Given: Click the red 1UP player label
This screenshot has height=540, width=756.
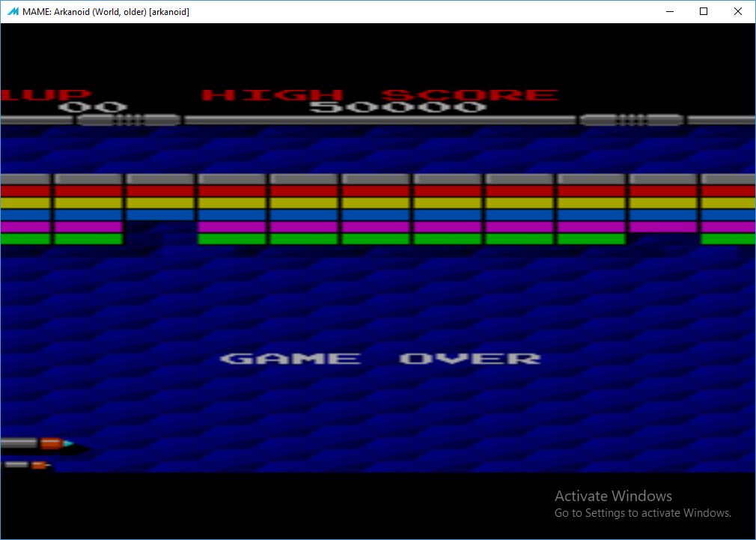Looking at the screenshot, I should [46, 94].
